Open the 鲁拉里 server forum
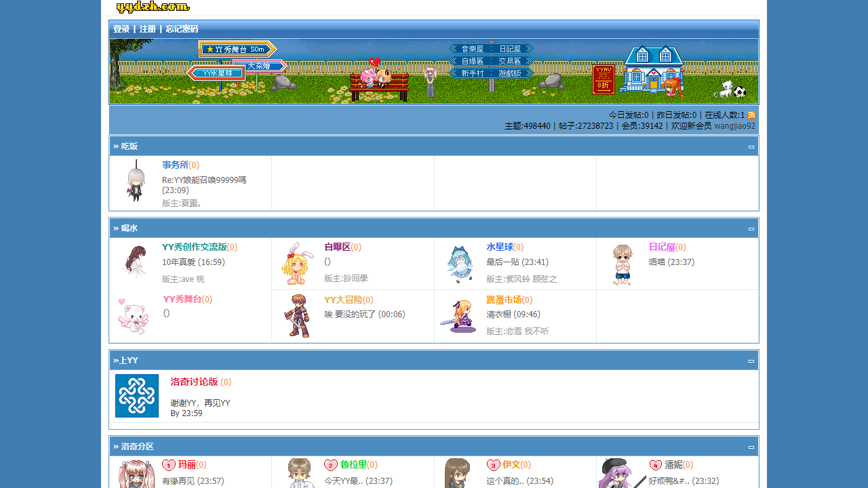Screen dimensions: 868x488 click(353, 465)
